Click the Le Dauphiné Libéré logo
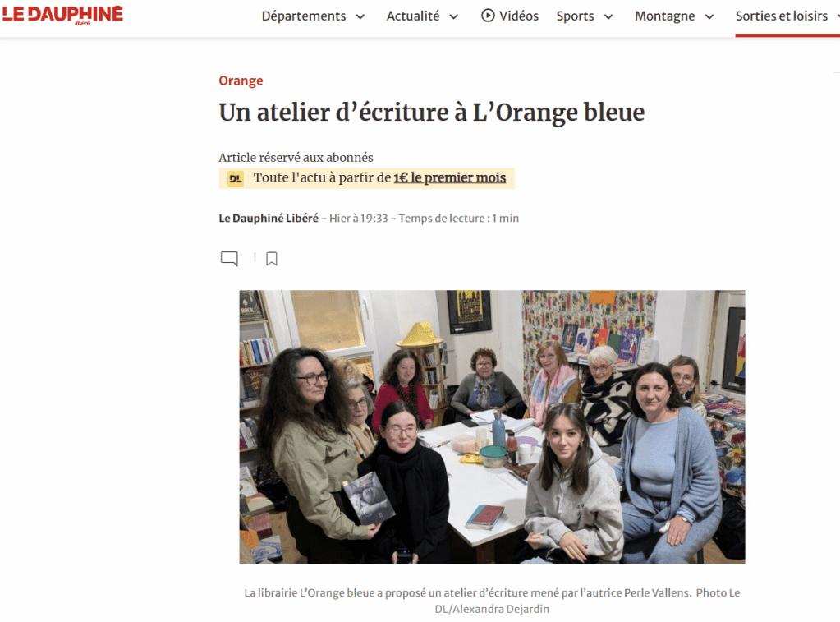 point(62,15)
